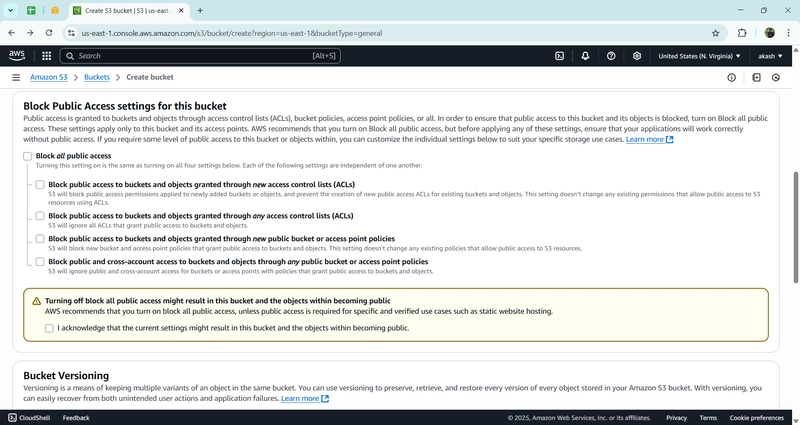Viewport: 800px width, 425px height.
Task: Open the tab search dropdown arrow
Action: (10, 10)
